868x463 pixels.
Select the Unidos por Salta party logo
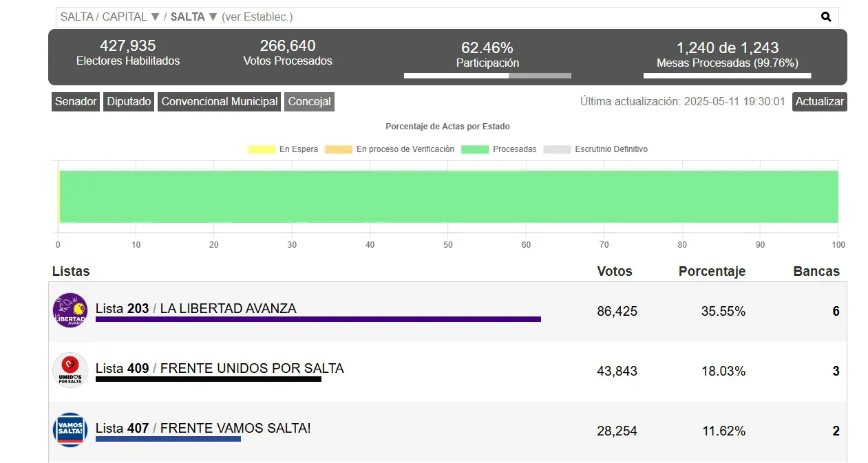click(x=70, y=370)
